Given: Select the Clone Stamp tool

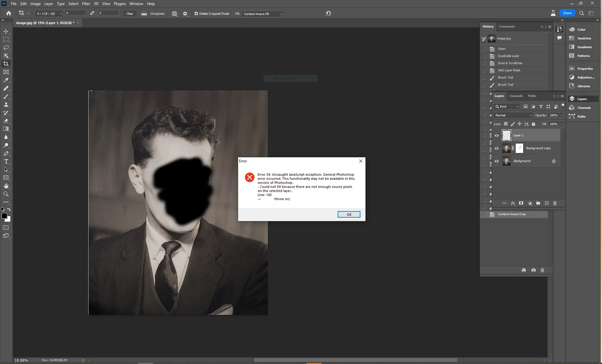Looking at the screenshot, I should click(6, 105).
